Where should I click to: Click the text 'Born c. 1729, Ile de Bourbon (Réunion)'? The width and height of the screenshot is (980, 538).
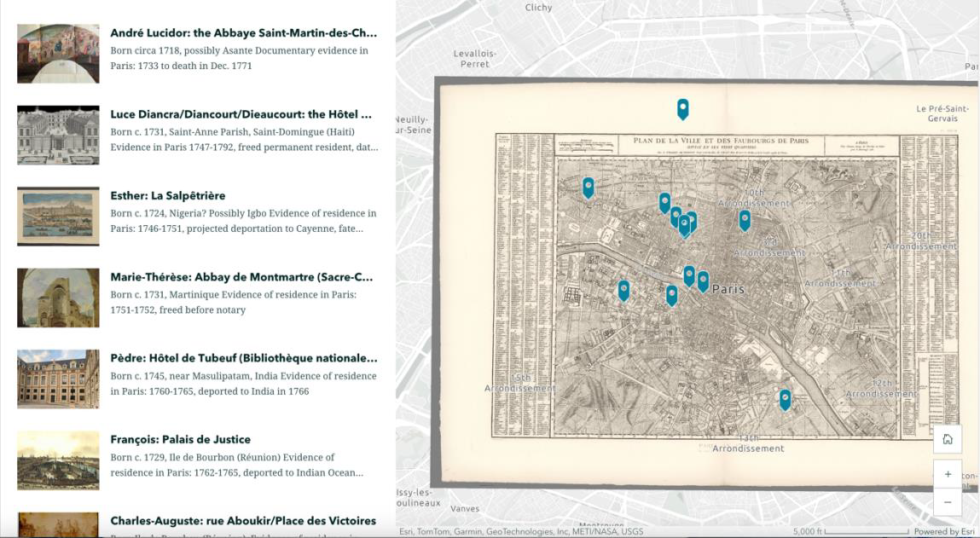[197, 457]
